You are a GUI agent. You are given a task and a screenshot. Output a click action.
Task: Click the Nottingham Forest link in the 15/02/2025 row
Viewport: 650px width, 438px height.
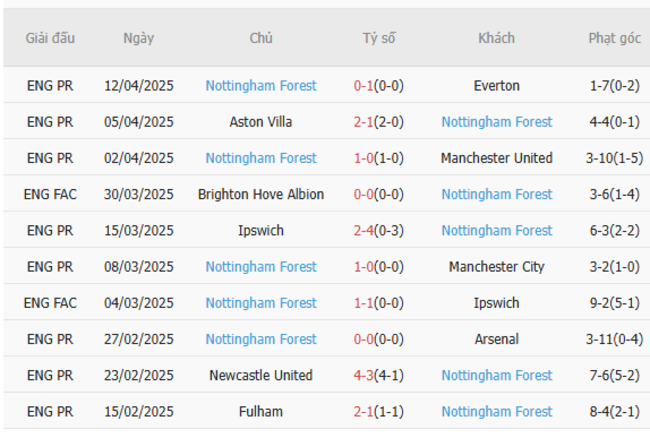496,411
